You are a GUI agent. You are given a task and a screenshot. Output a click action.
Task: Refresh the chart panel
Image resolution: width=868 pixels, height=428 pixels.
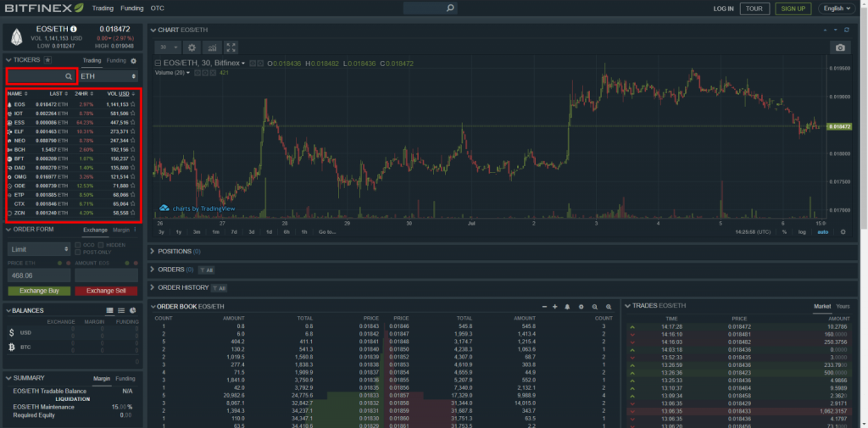[x=847, y=30]
